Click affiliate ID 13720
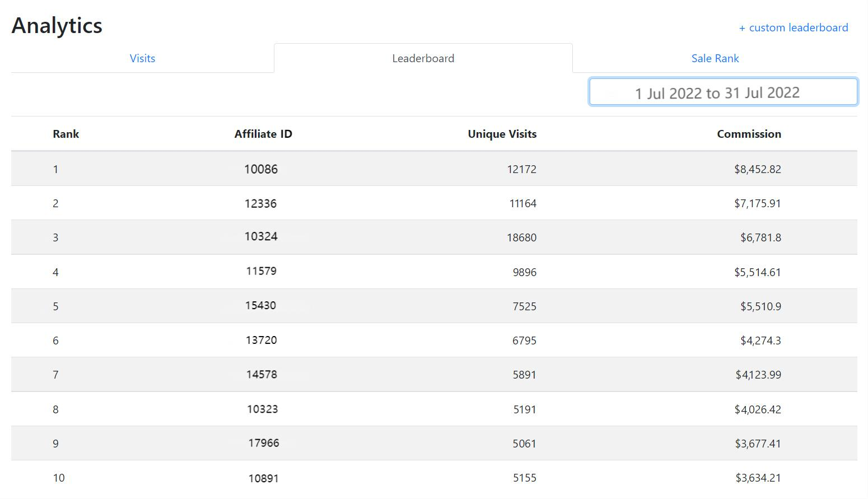 pyautogui.click(x=261, y=340)
